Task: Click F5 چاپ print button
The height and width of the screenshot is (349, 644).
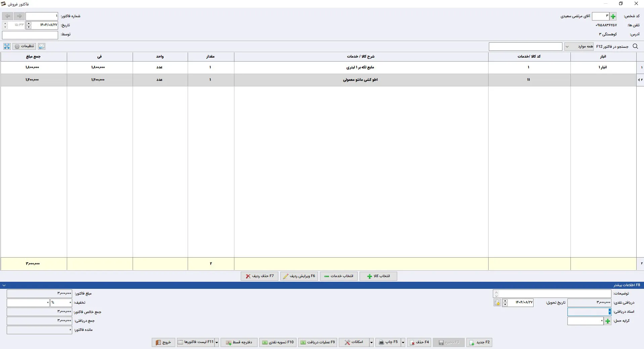Action: click(x=388, y=342)
